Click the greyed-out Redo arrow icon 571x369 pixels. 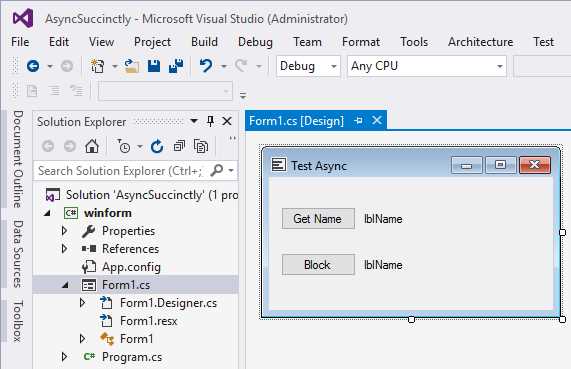[x=241, y=66]
